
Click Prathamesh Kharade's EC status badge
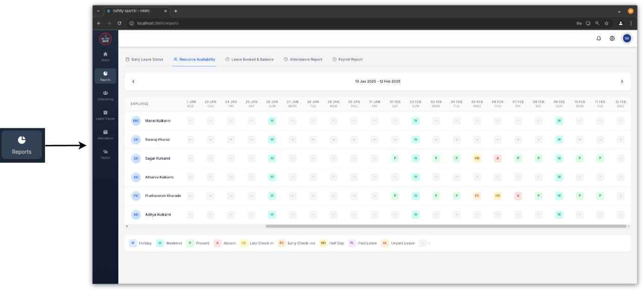[x=477, y=196]
